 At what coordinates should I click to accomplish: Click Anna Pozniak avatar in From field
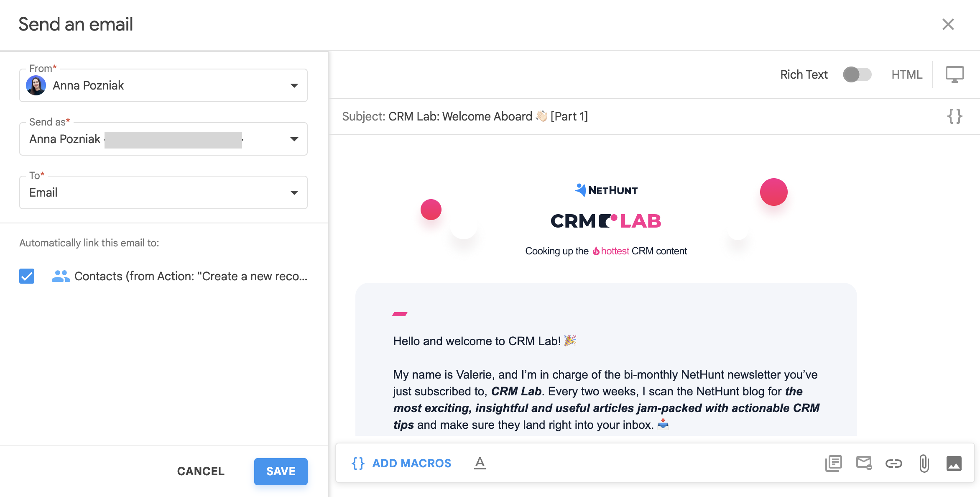click(36, 85)
